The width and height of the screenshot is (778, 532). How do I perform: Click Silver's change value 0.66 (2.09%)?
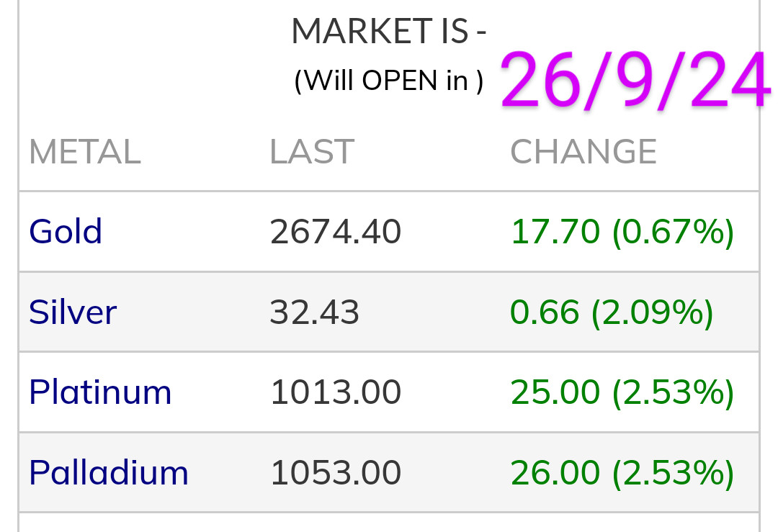coord(612,312)
